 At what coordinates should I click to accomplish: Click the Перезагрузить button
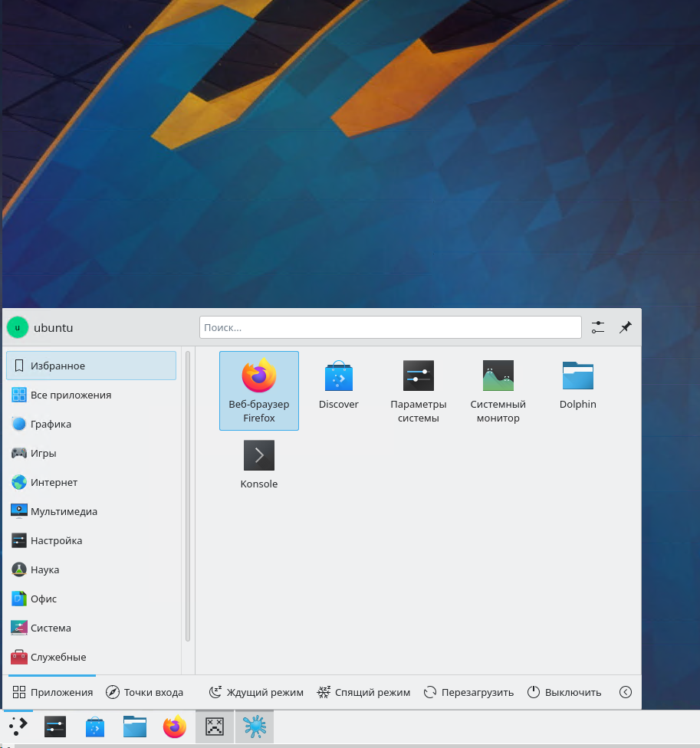[468, 691]
